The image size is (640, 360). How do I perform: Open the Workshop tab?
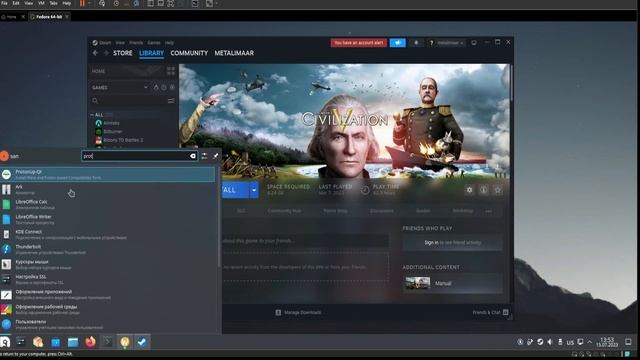462,211
